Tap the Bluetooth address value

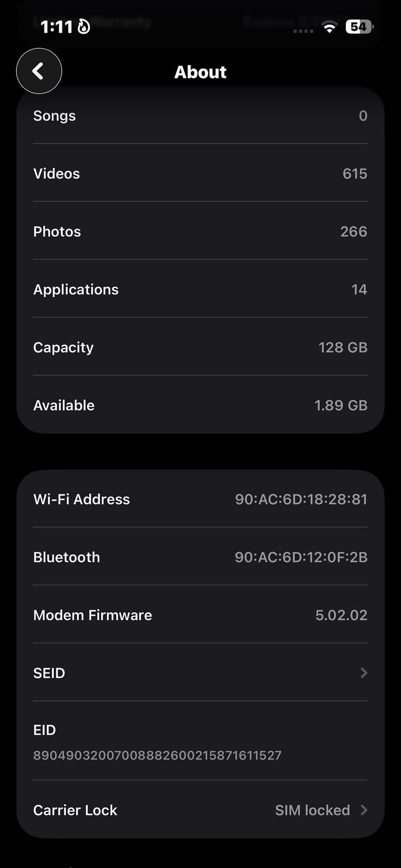click(x=301, y=557)
